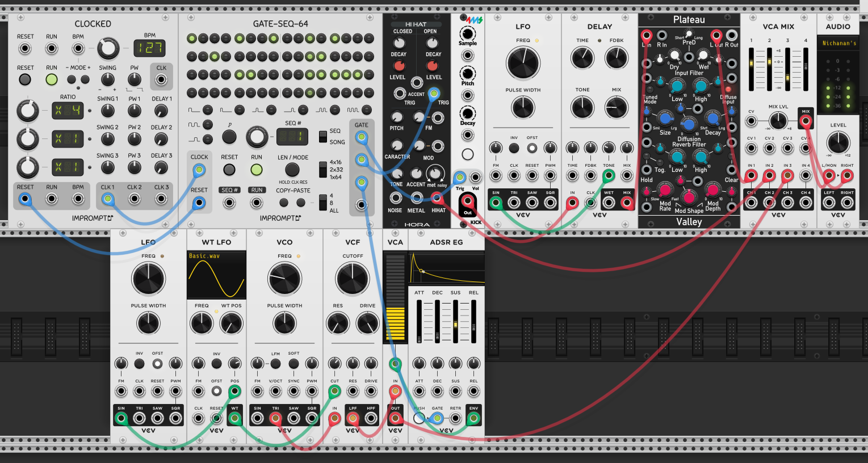Image resolution: width=868 pixels, height=463 pixels.
Task: Toggle the lit RUN button on CLOCKED
Action: 52,79
